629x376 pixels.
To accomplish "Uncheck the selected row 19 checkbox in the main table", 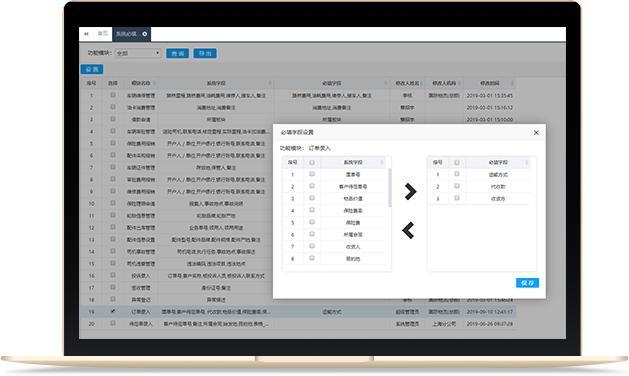I will [113, 311].
